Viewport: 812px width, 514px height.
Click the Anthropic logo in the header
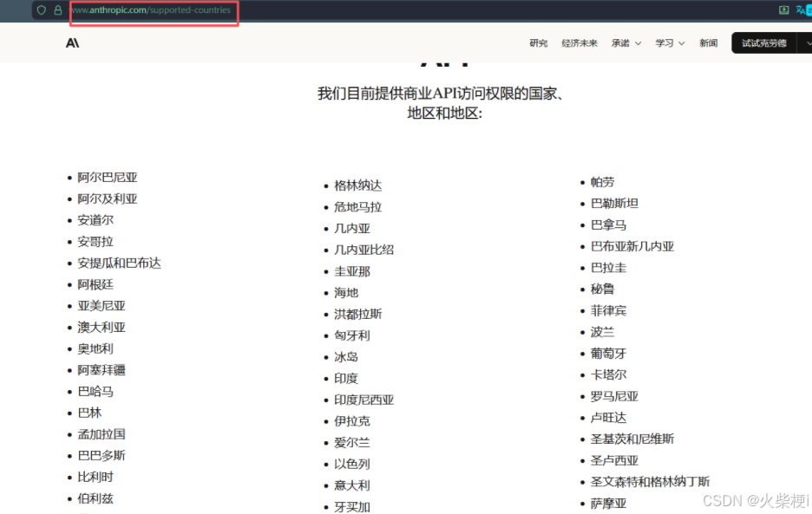click(x=73, y=42)
